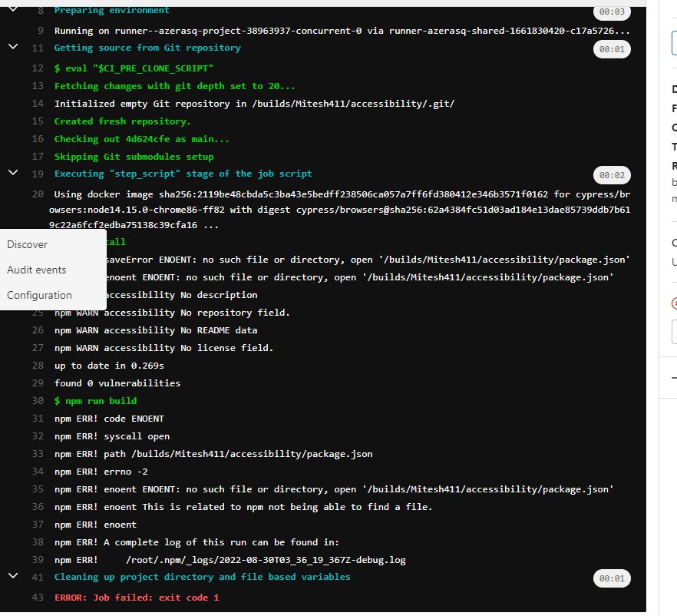Click the Getting source from Git repository header
Image resolution: width=677 pixels, height=616 pixels.
pos(147,48)
